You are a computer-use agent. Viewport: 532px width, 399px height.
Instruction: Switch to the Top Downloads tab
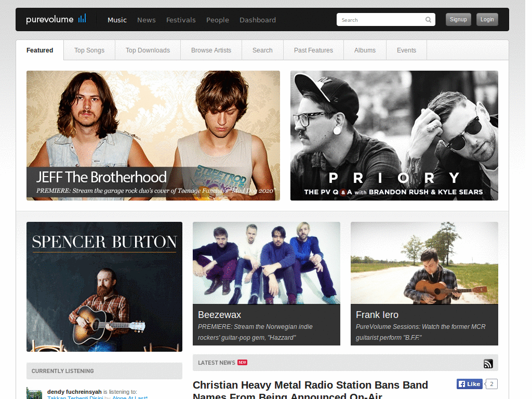click(x=148, y=50)
